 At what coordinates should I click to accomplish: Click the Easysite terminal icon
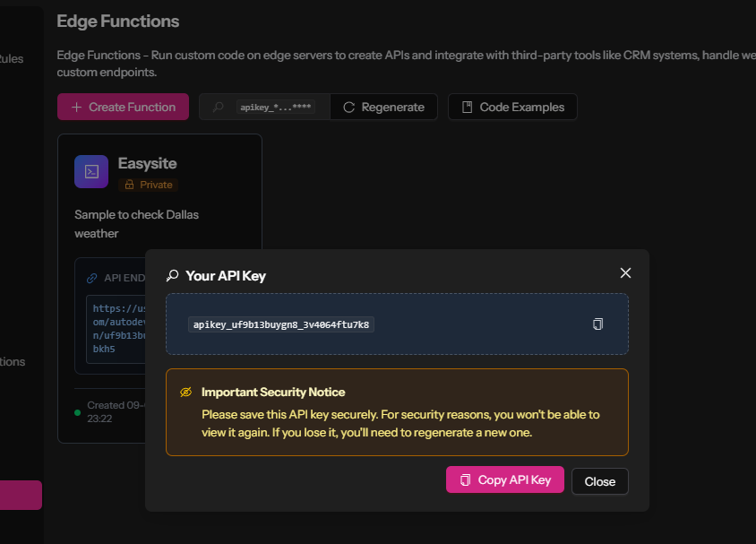(x=91, y=171)
